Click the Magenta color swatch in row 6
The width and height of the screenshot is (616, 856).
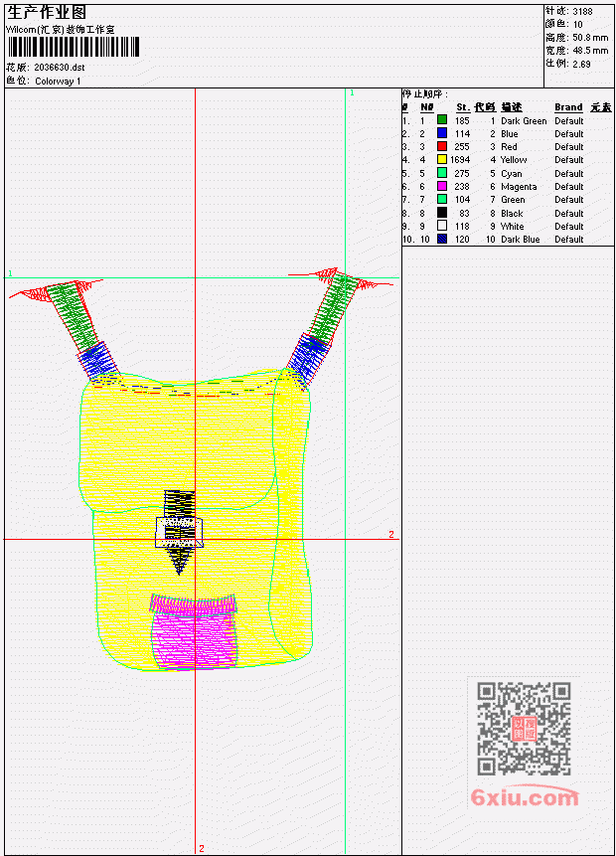click(442, 186)
